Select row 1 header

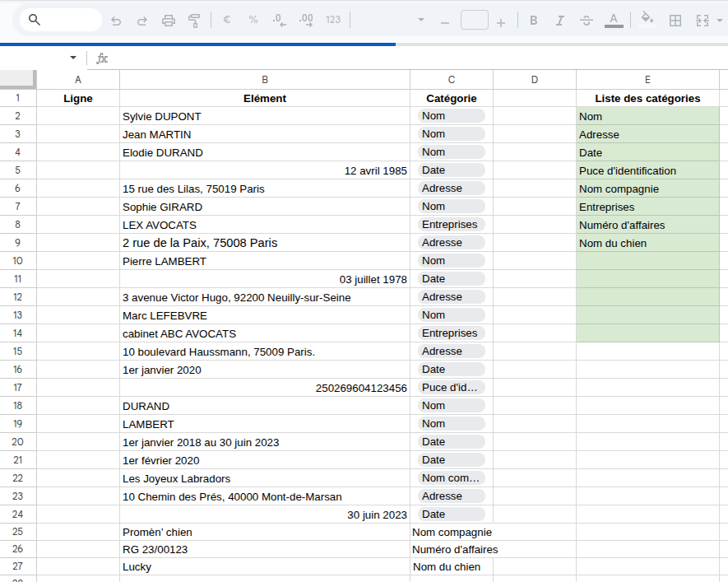click(x=18, y=98)
